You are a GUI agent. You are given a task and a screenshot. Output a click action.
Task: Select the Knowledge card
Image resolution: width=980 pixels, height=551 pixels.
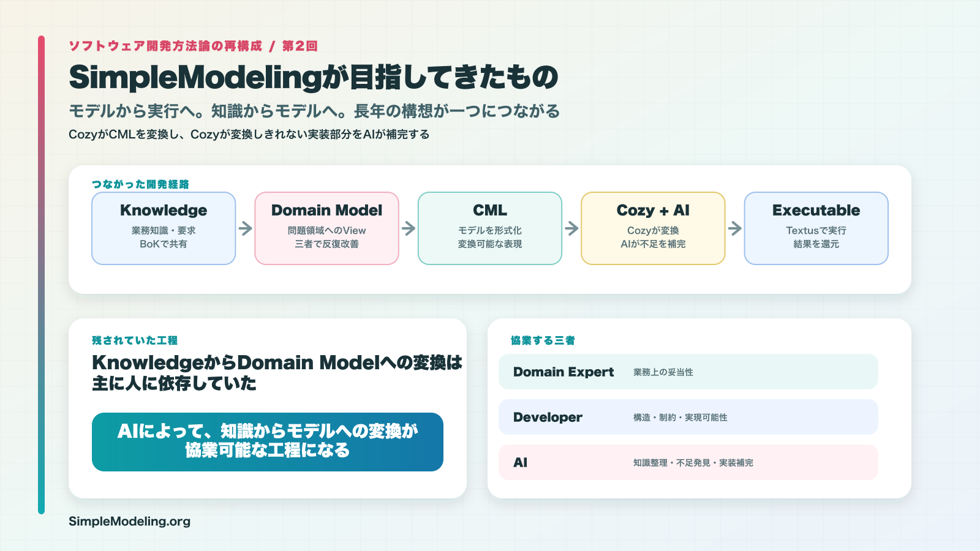pos(164,228)
